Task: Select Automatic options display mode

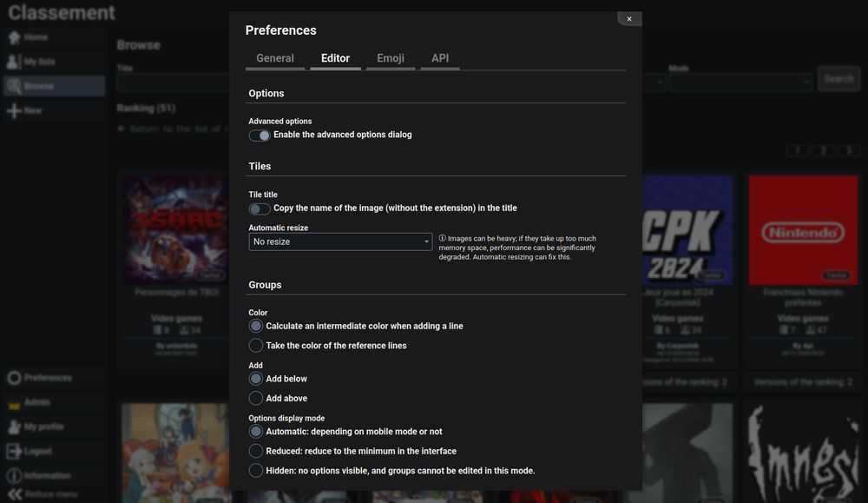Action: pos(256,431)
